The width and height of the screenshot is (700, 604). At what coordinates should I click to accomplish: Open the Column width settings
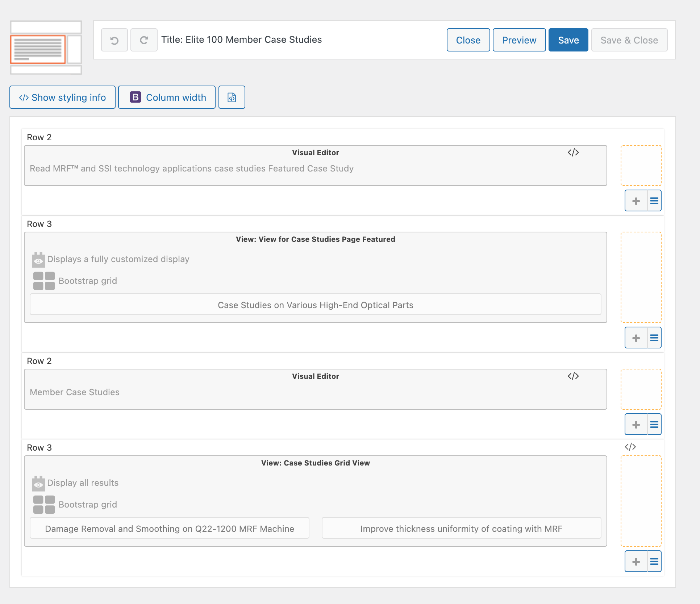point(167,98)
